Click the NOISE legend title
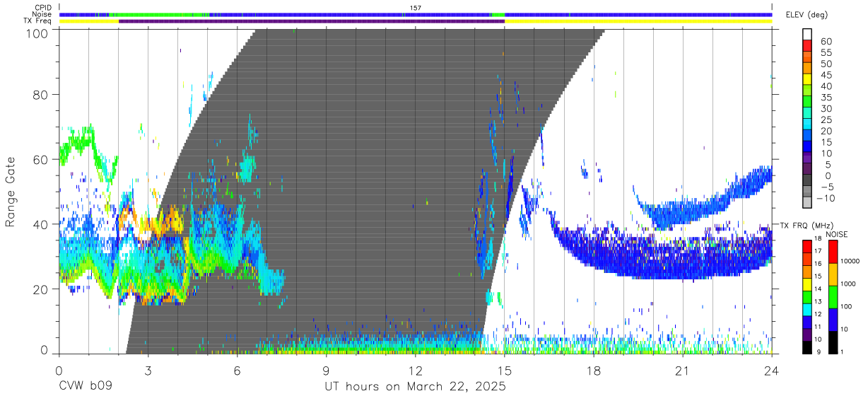The width and height of the screenshot is (868, 401). [837, 234]
